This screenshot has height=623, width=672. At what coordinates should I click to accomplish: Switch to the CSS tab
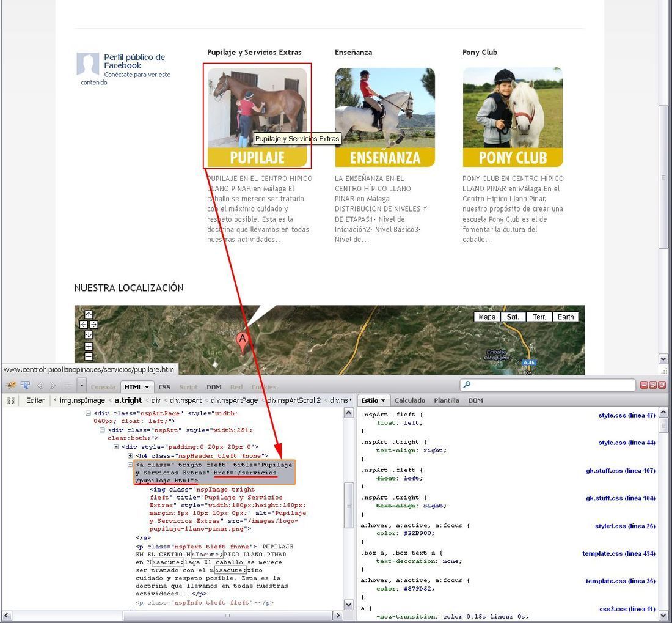(164, 387)
